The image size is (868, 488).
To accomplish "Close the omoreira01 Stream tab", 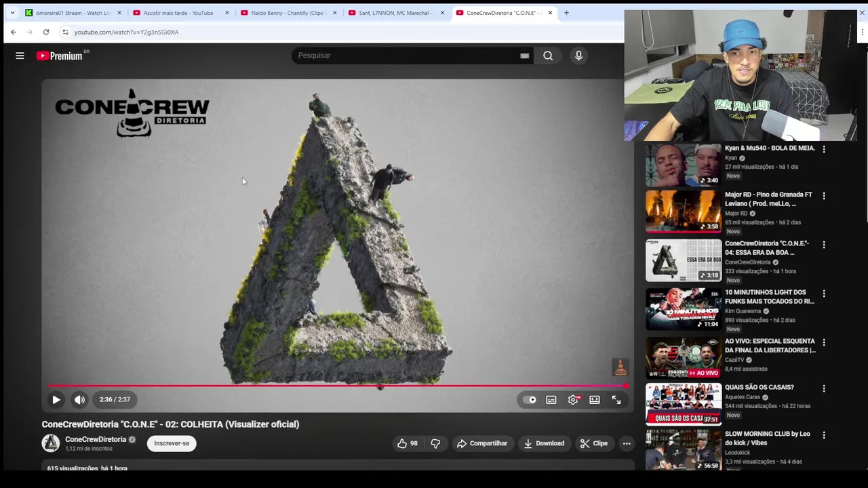I will click(x=119, y=13).
